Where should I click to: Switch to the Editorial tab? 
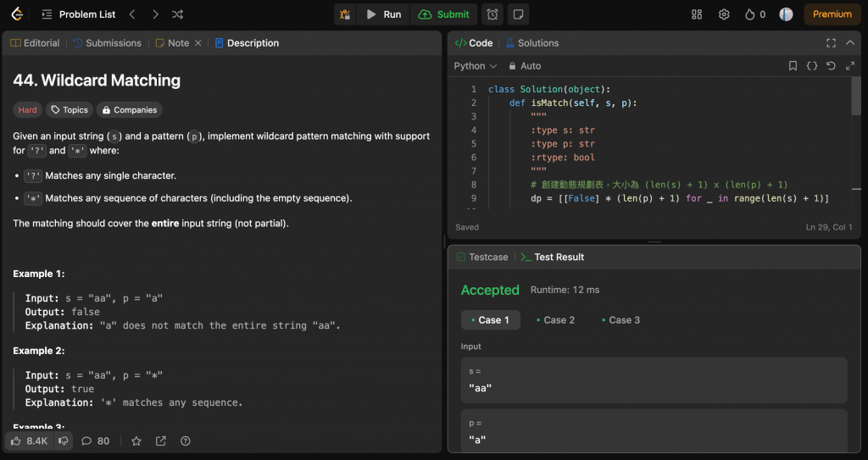[35, 43]
